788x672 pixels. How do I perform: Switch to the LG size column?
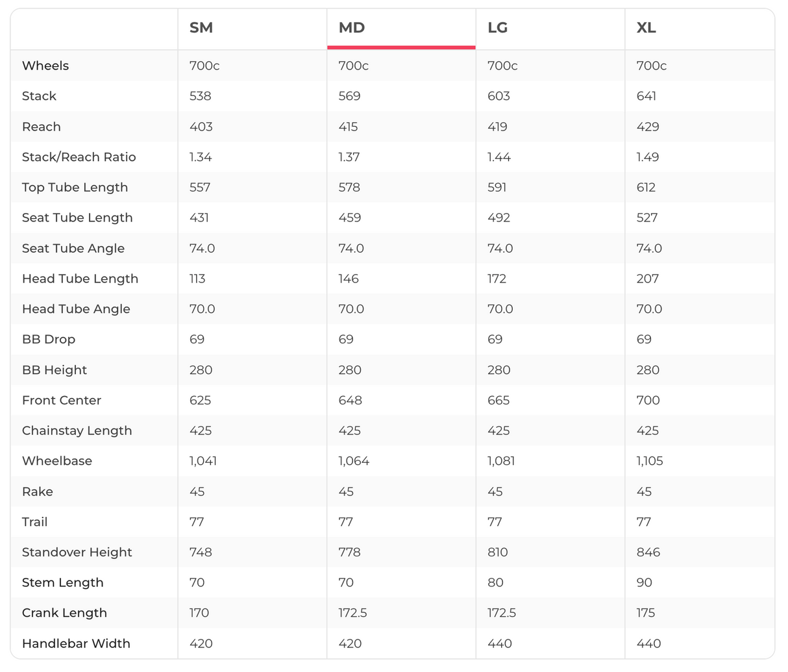(498, 28)
